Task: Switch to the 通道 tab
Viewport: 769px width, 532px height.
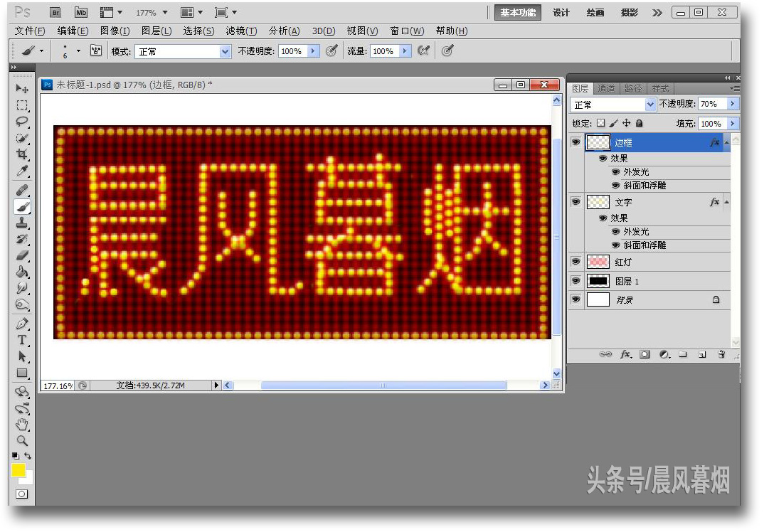Action: click(606, 88)
